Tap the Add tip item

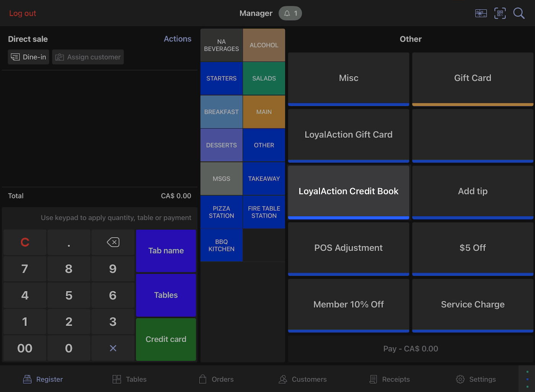(x=473, y=192)
